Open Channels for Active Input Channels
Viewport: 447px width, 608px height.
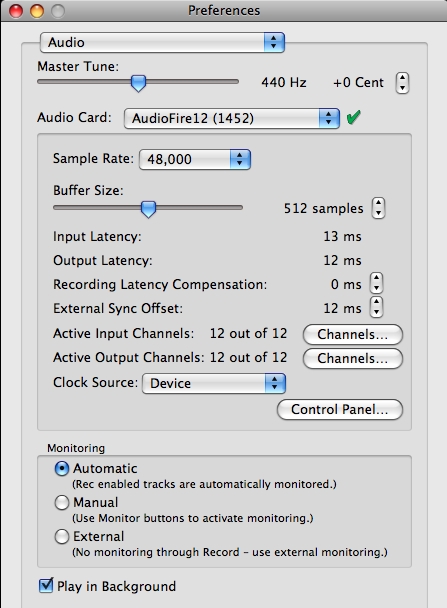pyautogui.click(x=353, y=334)
